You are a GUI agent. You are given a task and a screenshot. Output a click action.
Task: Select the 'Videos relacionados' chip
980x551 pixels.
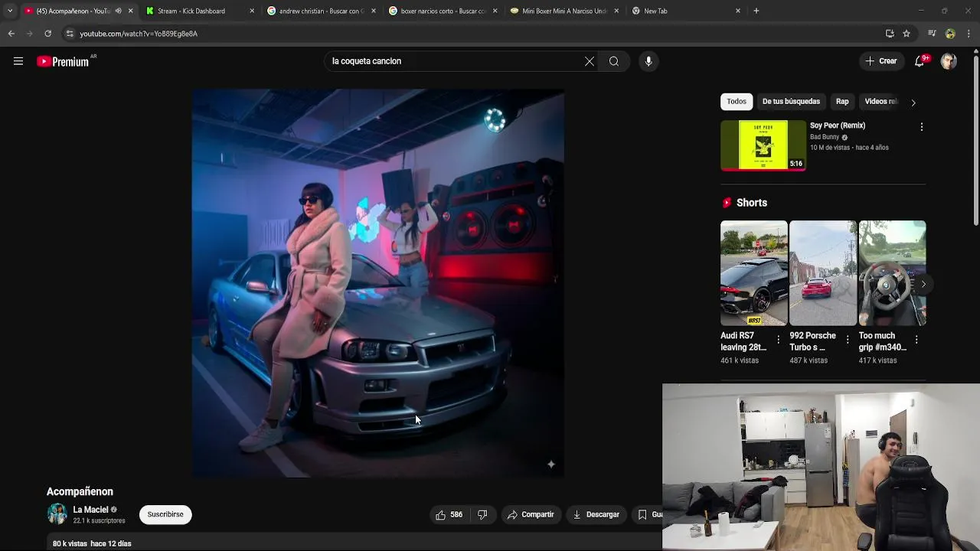pyautogui.click(x=880, y=102)
